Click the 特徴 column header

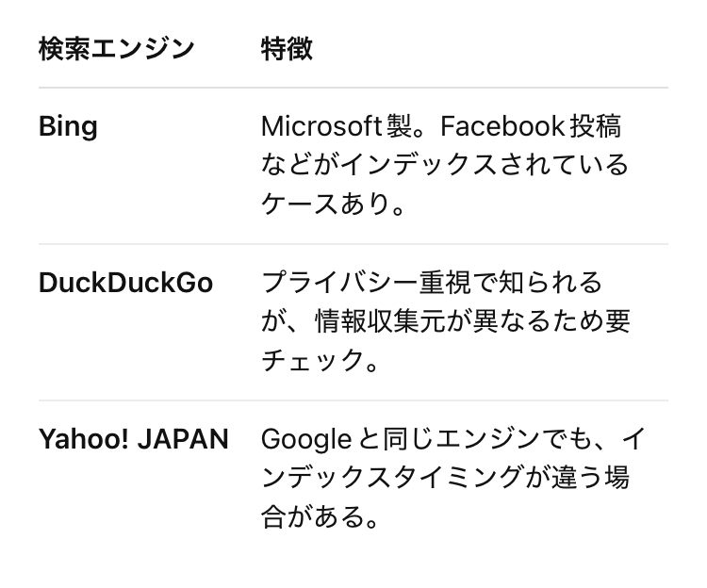[287, 49]
